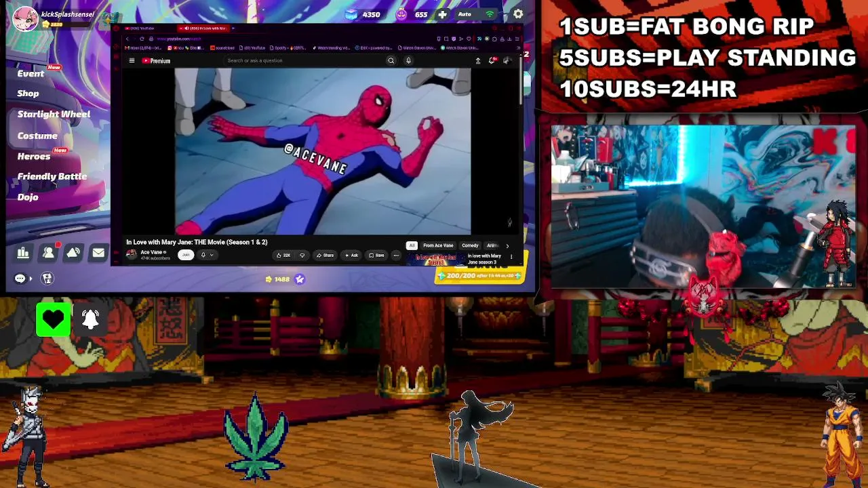Image resolution: width=868 pixels, height=488 pixels.
Task: Add more currency with the plus icon
Action: tap(442, 14)
